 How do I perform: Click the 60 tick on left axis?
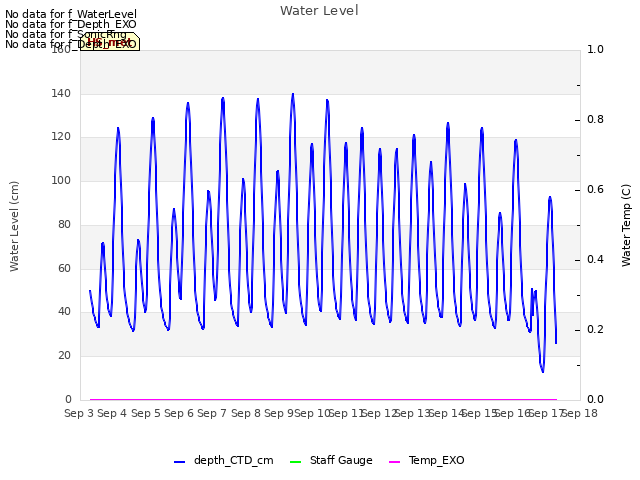[x=64, y=268]
